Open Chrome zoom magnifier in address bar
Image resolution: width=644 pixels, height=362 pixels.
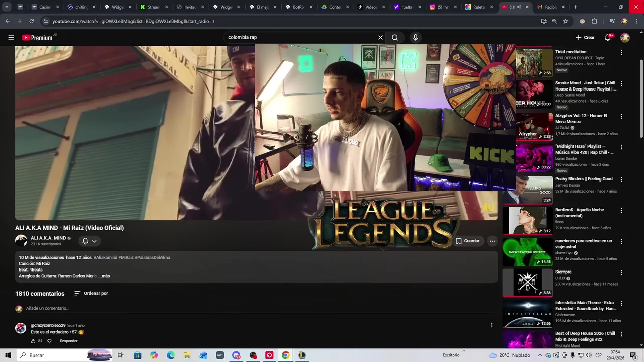click(x=554, y=21)
